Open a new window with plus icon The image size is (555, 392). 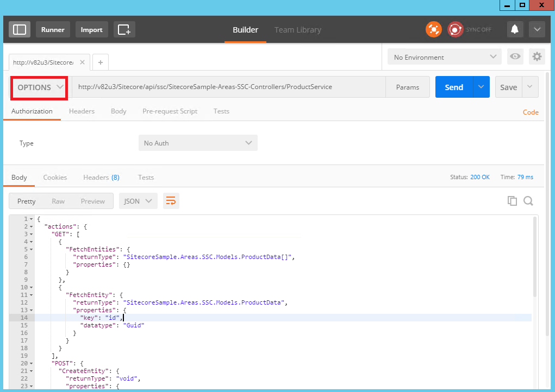pos(124,29)
